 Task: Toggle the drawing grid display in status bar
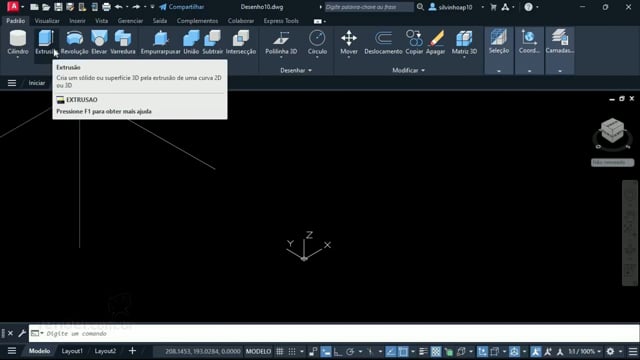[x=280, y=351]
